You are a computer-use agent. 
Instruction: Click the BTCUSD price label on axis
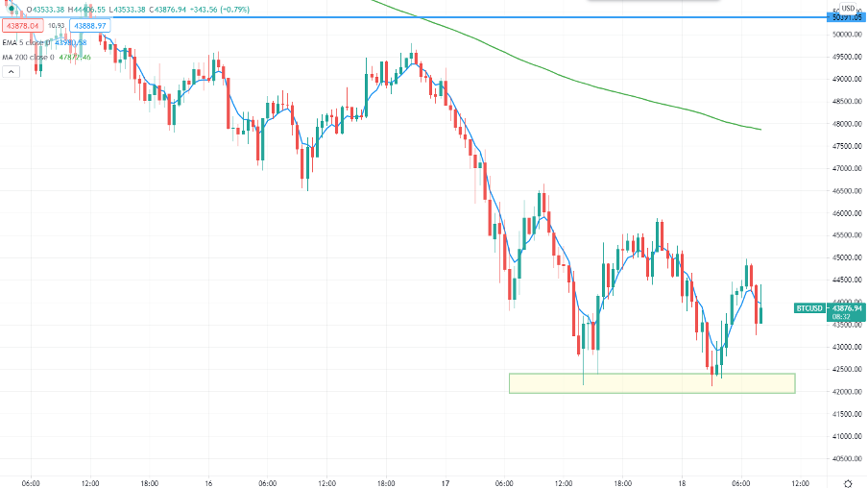(809, 308)
